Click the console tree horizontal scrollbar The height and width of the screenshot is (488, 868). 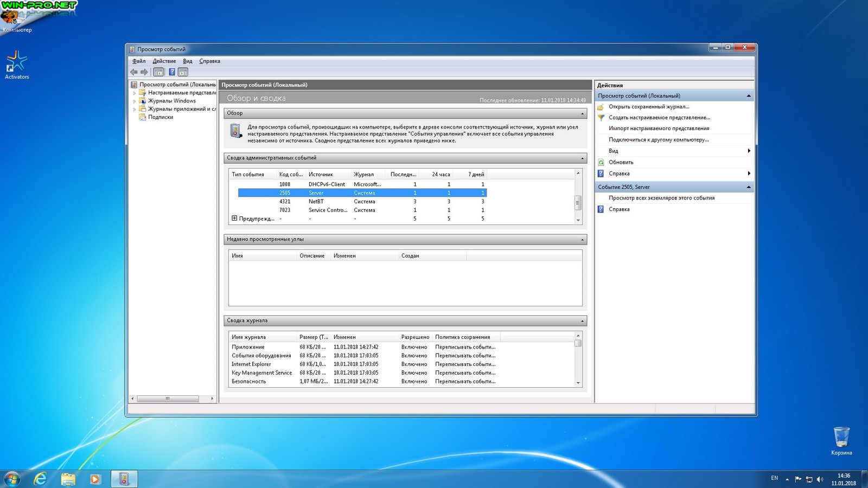point(168,399)
